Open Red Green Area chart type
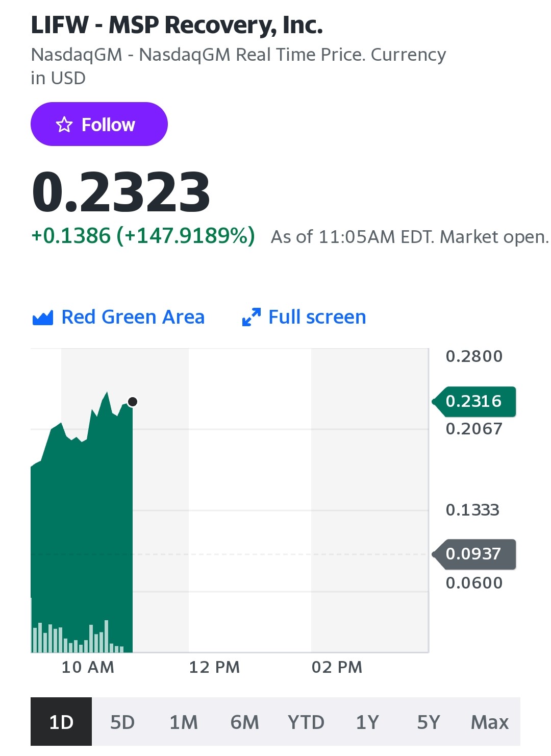The image size is (551, 756). (x=118, y=317)
